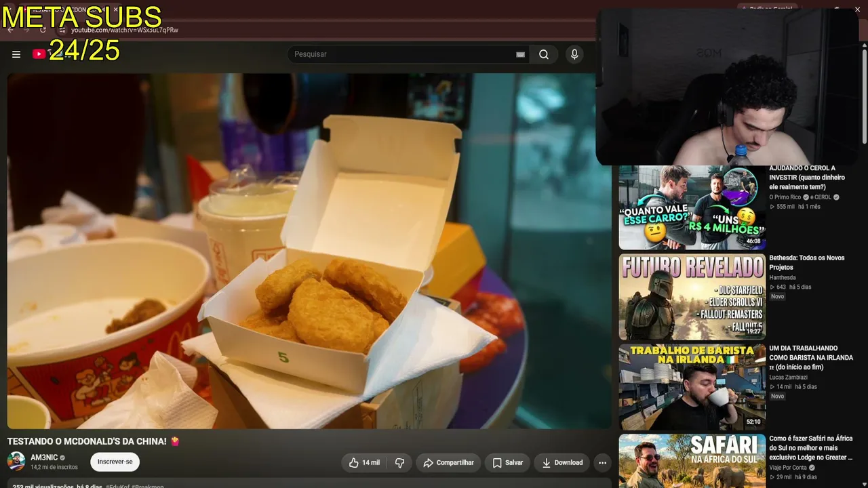Screen dimensions: 868x488
Task: Open the 'Futuro Revelado' thumbnail
Action: pyautogui.click(x=692, y=297)
